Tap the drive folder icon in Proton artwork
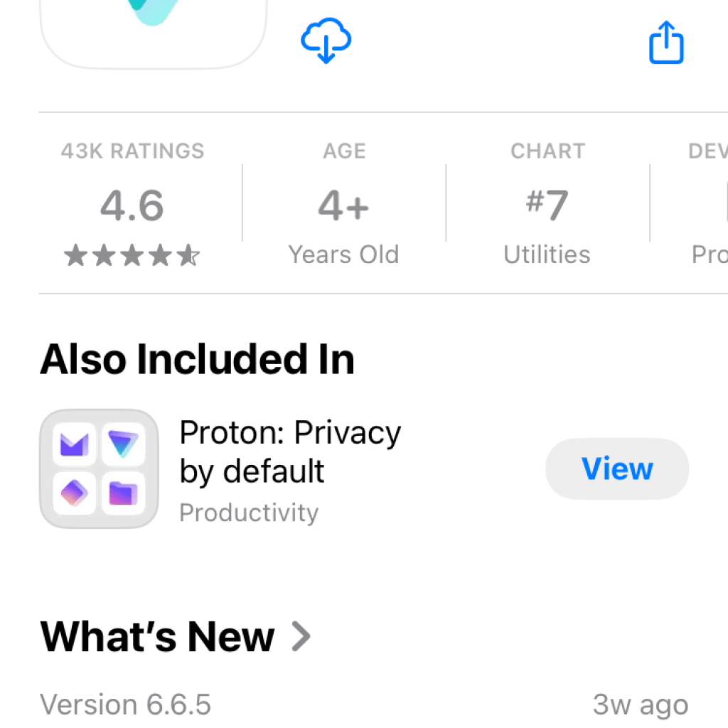The height and width of the screenshot is (728, 728). (124, 494)
